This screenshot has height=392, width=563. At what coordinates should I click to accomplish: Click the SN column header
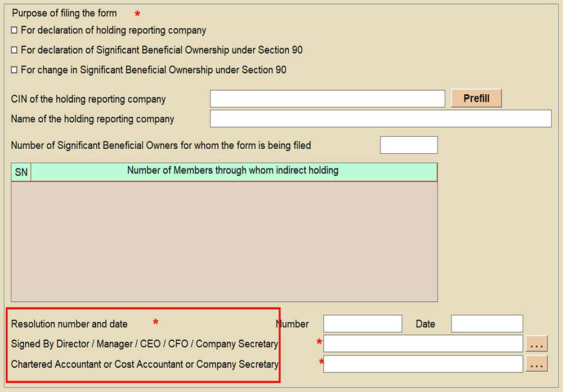pyautogui.click(x=21, y=172)
